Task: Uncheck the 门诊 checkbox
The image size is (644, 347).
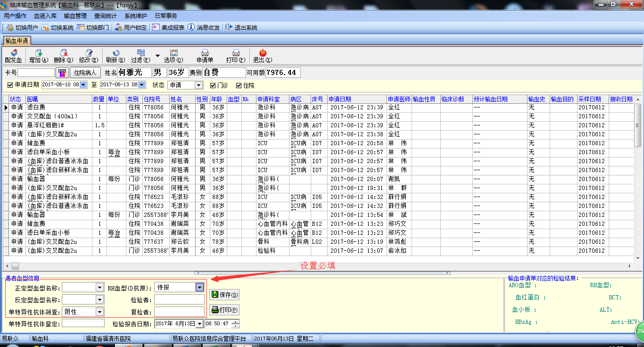Action: point(213,85)
